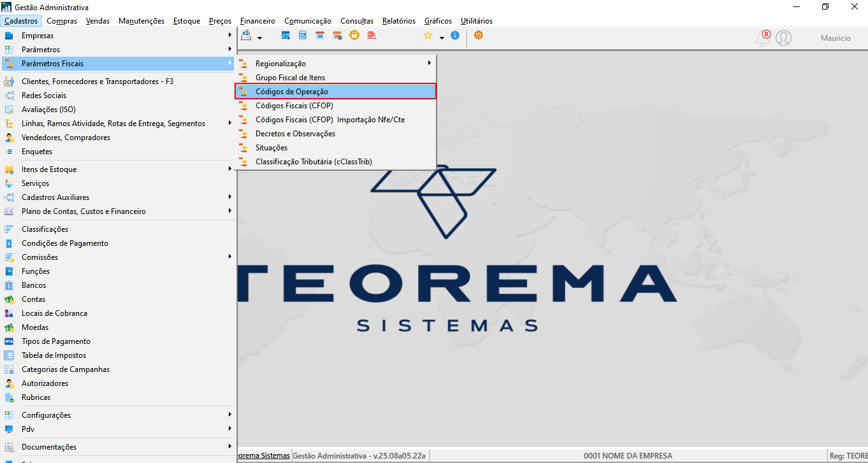The image size is (868, 463).
Task: Open the favorites star dropdown arrow
Action: point(442,38)
